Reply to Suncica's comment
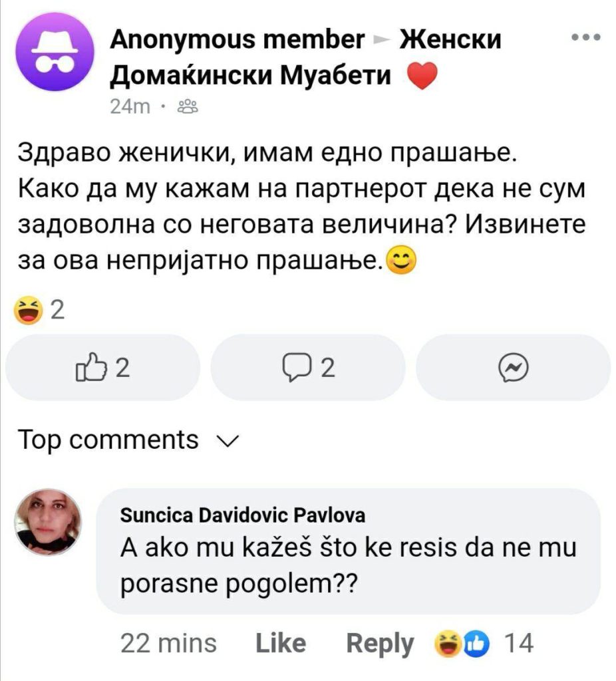 (x=380, y=644)
